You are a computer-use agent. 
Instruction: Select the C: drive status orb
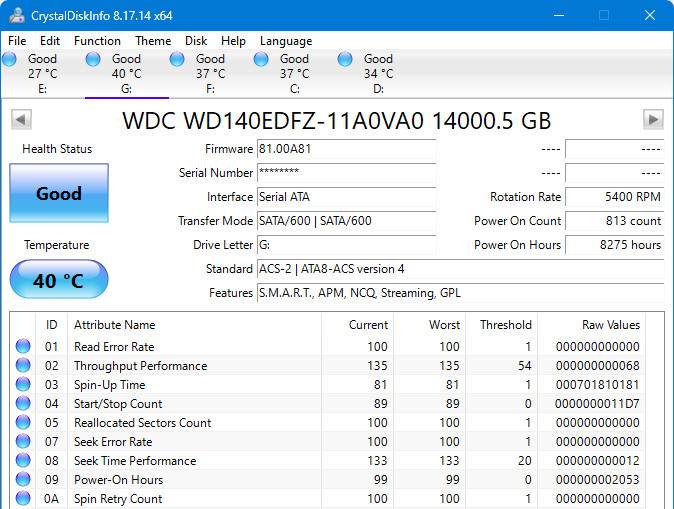pos(262,60)
